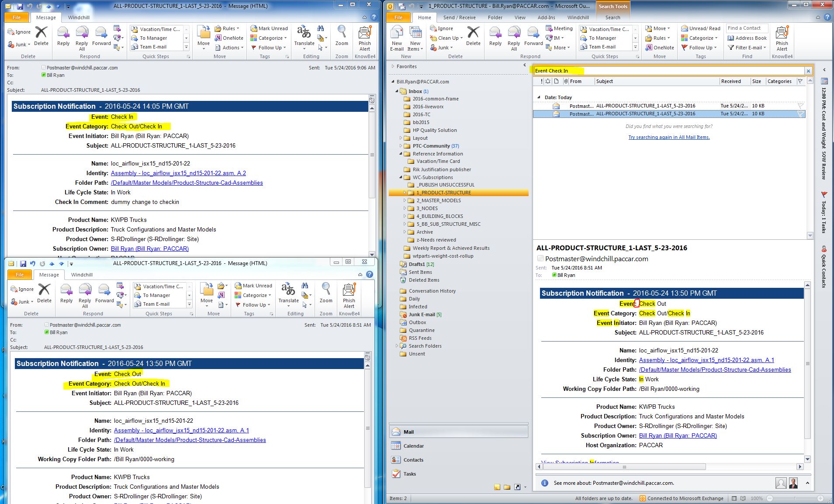834x504 pixels.
Task: Switch to Folder tab in main Outlook
Action: [495, 17]
